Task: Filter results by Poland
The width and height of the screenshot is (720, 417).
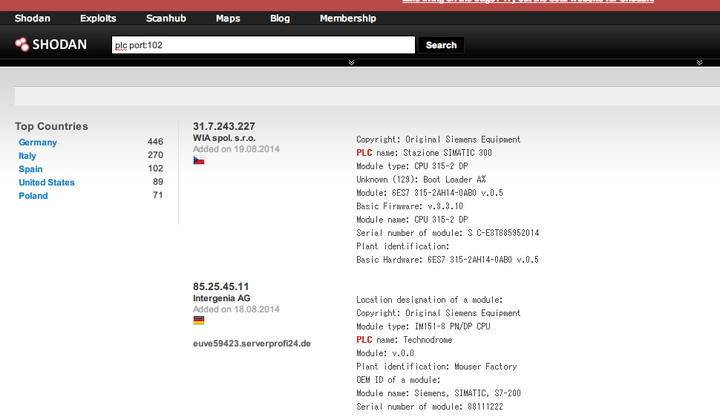Action: pyautogui.click(x=33, y=196)
